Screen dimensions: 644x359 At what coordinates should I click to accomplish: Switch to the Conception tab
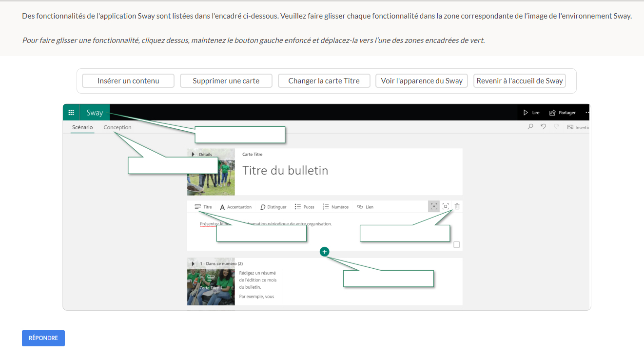117,127
